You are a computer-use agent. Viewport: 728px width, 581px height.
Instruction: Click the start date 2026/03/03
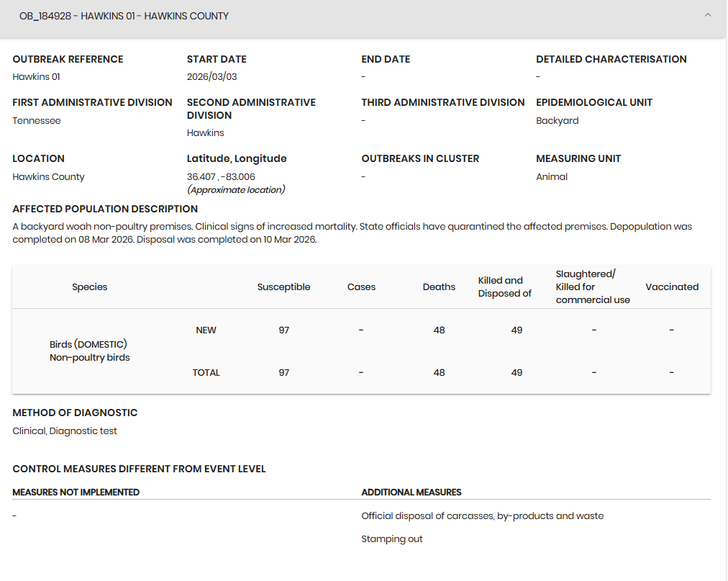(x=211, y=77)
